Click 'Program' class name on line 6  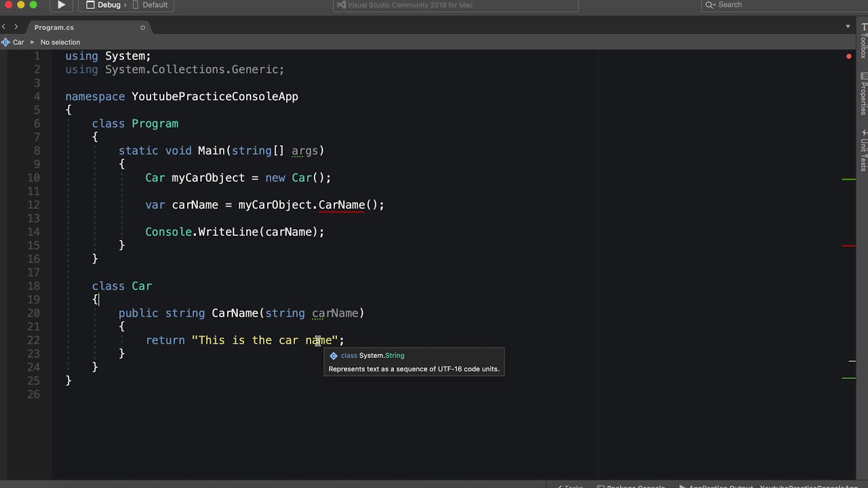click(155, 123)
